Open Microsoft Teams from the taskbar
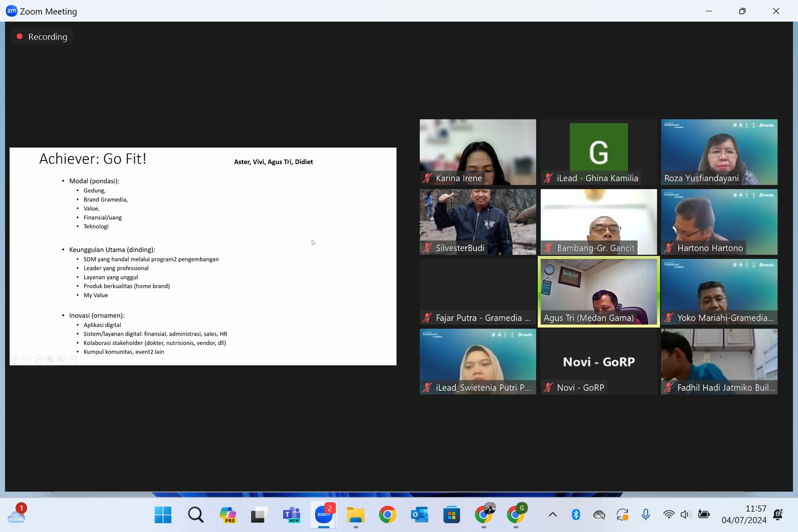 [x=291, y=515]
